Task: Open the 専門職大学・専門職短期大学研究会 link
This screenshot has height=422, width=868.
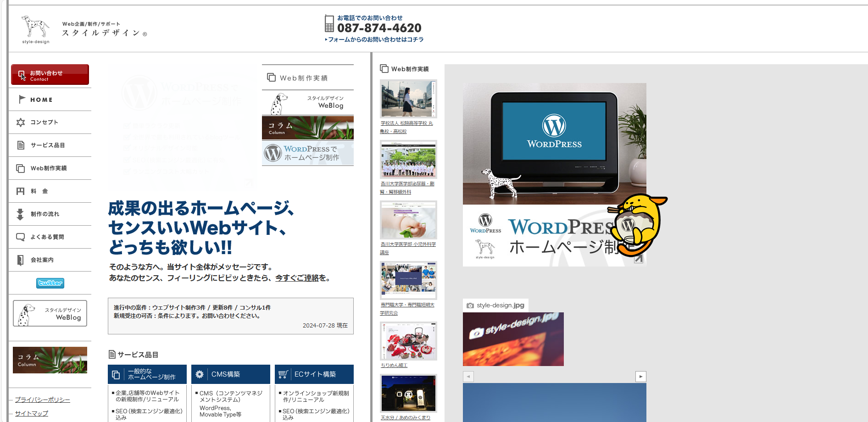Action: coord(407,309)
